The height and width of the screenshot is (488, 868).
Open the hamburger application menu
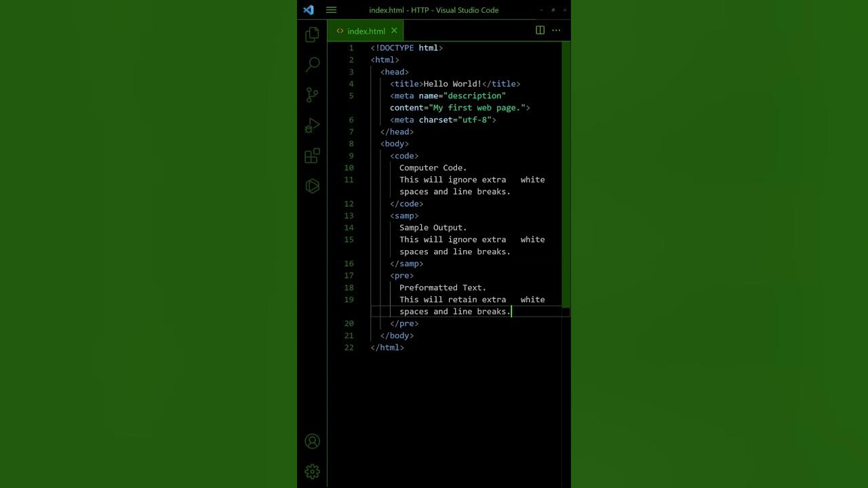(331, 10)
